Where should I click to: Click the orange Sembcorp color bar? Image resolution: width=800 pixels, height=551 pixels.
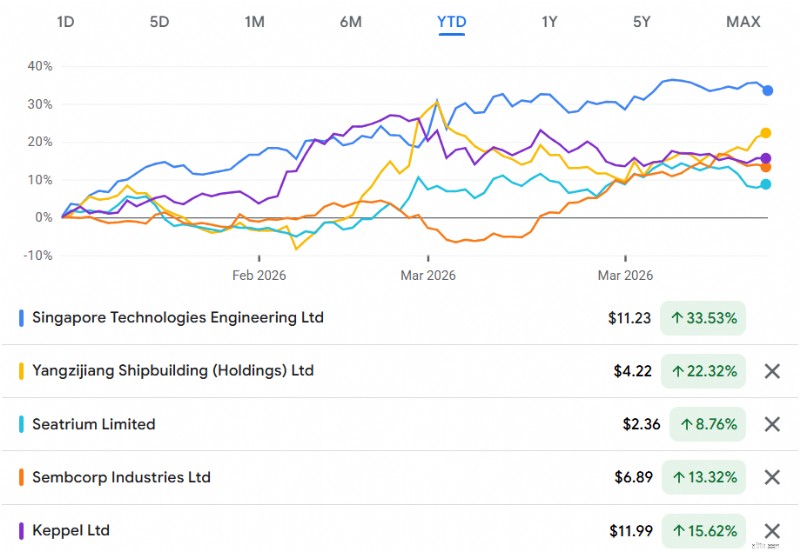pyautogui.click(x=21, y=477)
